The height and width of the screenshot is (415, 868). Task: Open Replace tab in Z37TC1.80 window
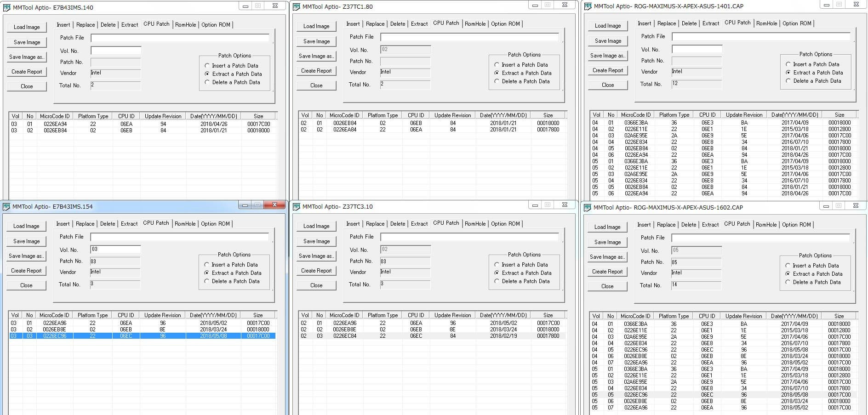pos(375,24)
